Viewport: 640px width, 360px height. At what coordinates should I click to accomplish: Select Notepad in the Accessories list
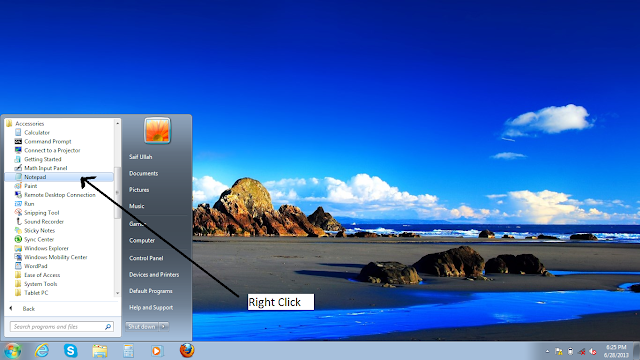click(59, 177)
